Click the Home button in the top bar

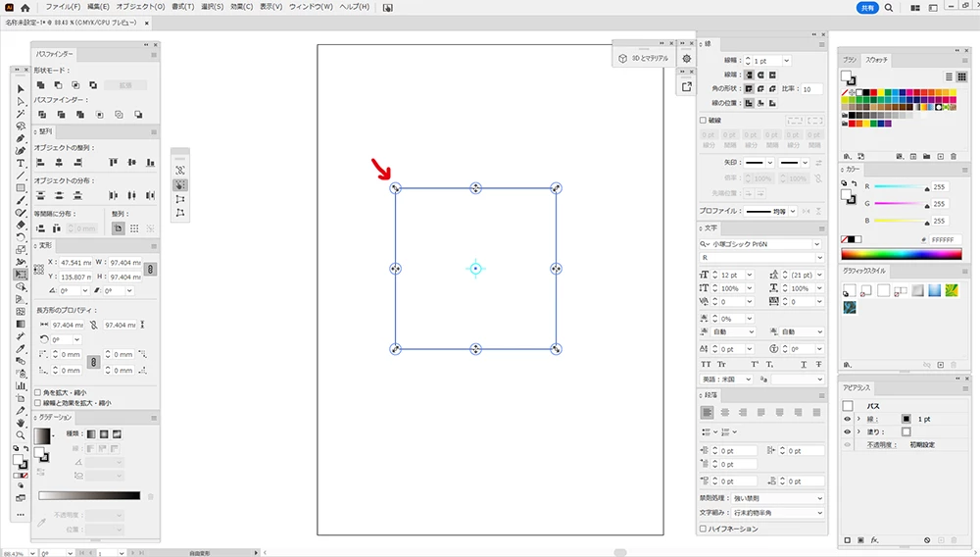pyautogui.click(x=25, y=8)
